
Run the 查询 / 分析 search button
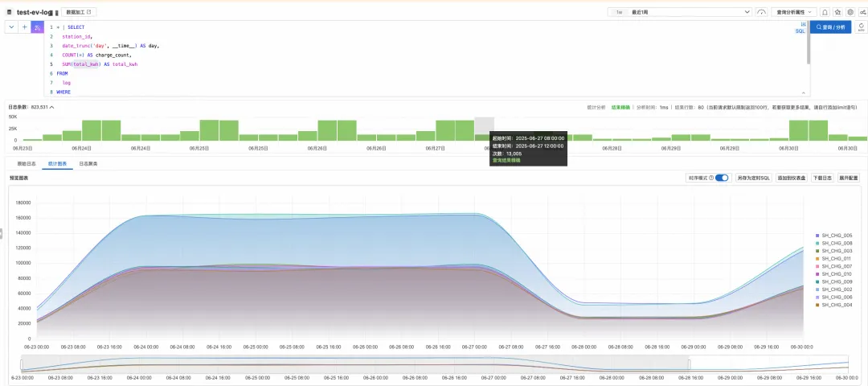click(x=830, y=27)
